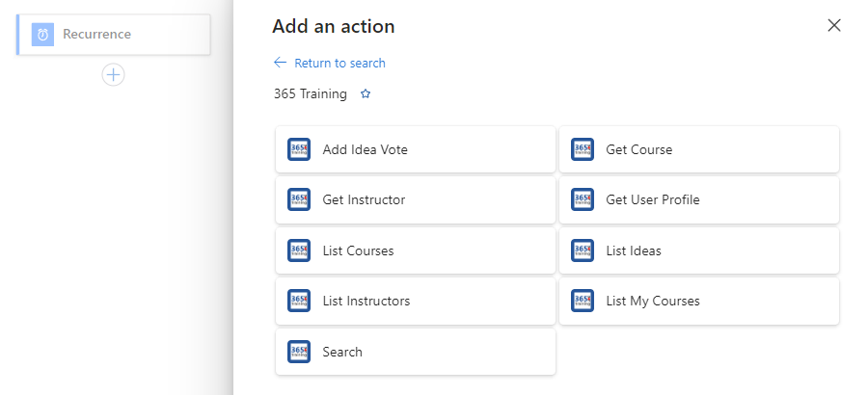Choose the Get User Profile action label

(x=653, y=199)
